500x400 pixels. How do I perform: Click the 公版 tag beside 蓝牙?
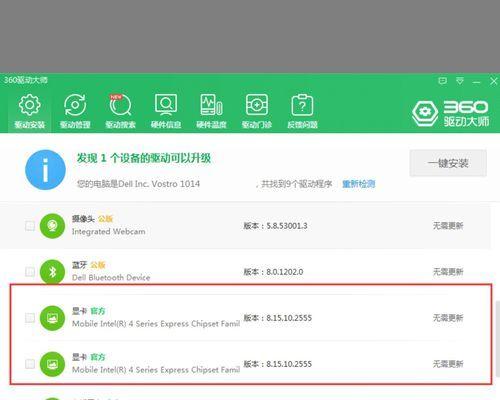pos(98,265)
